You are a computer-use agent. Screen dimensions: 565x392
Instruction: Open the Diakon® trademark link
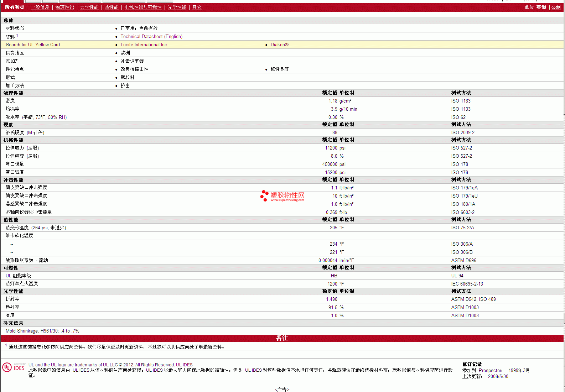(279, 45)
